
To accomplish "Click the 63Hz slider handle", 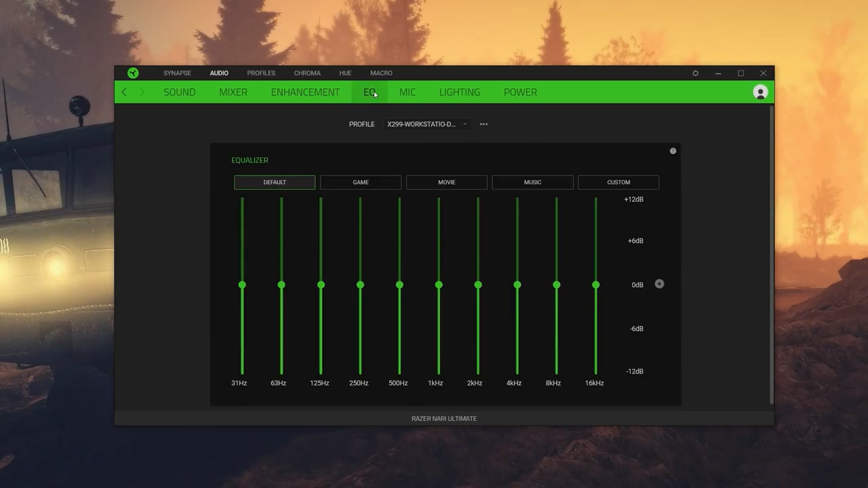I will (281, 285).
